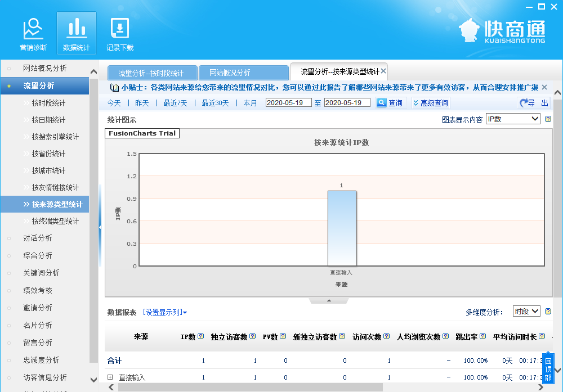The width and height of the screenshot is (563, 392).
Task: Select the 营销诊断 toolbar icon
Action: (x=33, y=32)
